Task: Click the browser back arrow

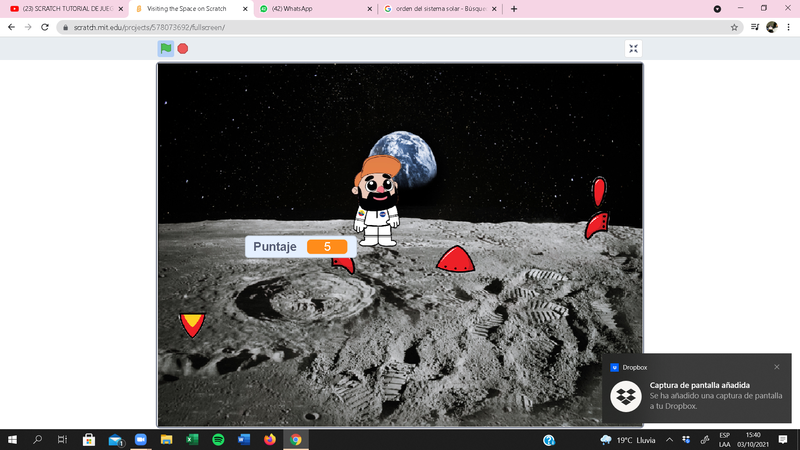Action: click(x=11, y=27)
